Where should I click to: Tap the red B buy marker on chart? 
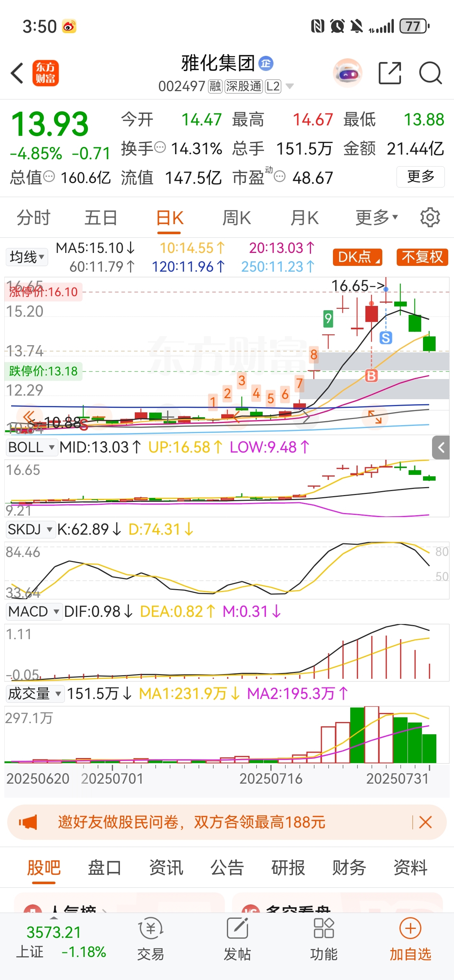click(x=371, y=376)
